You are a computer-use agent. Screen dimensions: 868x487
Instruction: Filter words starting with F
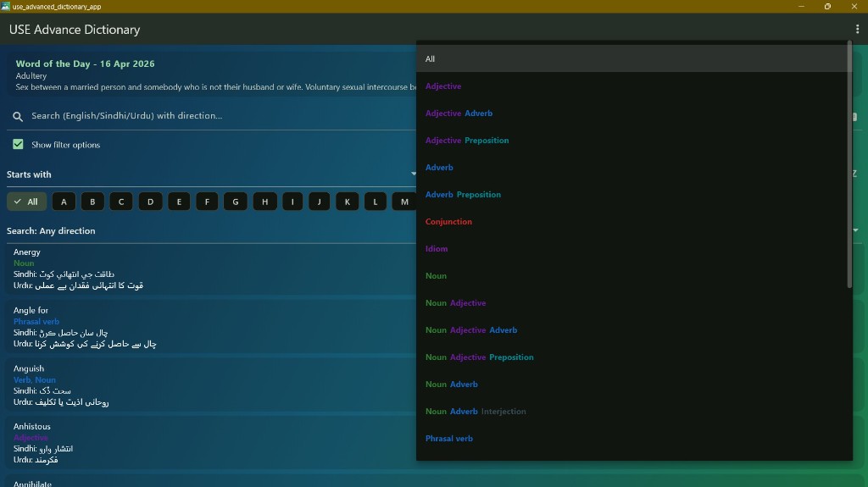(x=207, y=202)
